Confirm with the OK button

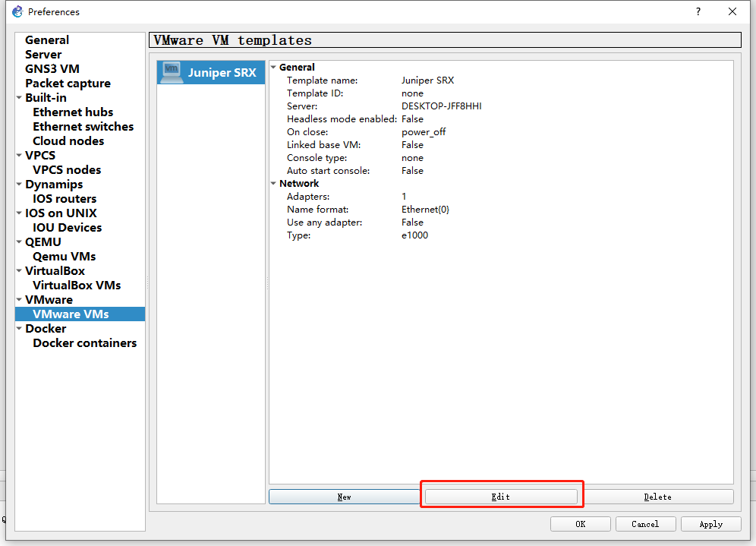point(581,524)
